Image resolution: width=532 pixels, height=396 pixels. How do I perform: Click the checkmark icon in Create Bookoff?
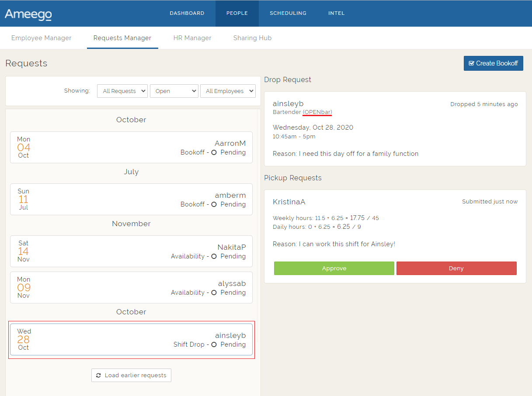[x=471, y=63]
